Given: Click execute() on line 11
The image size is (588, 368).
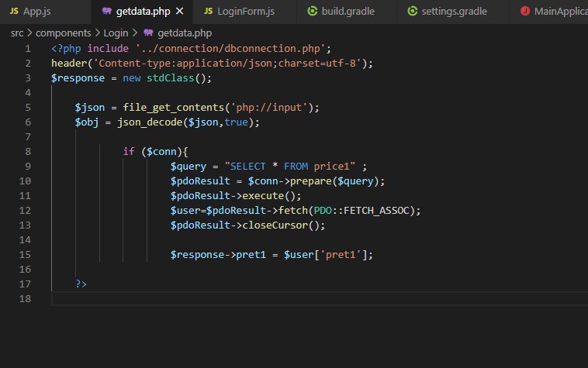Looking at the screenshot, I should click(x=268, y=196).
